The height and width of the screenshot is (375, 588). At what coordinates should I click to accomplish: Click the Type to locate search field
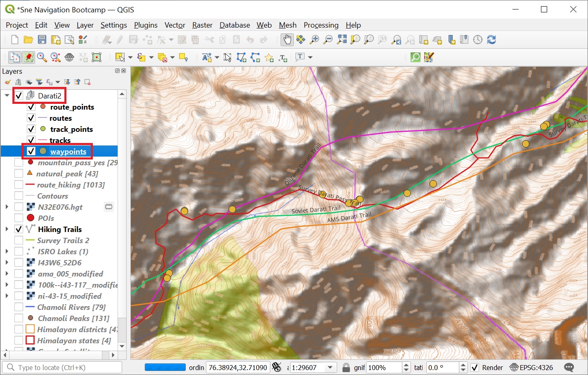[x=62, y=368]
